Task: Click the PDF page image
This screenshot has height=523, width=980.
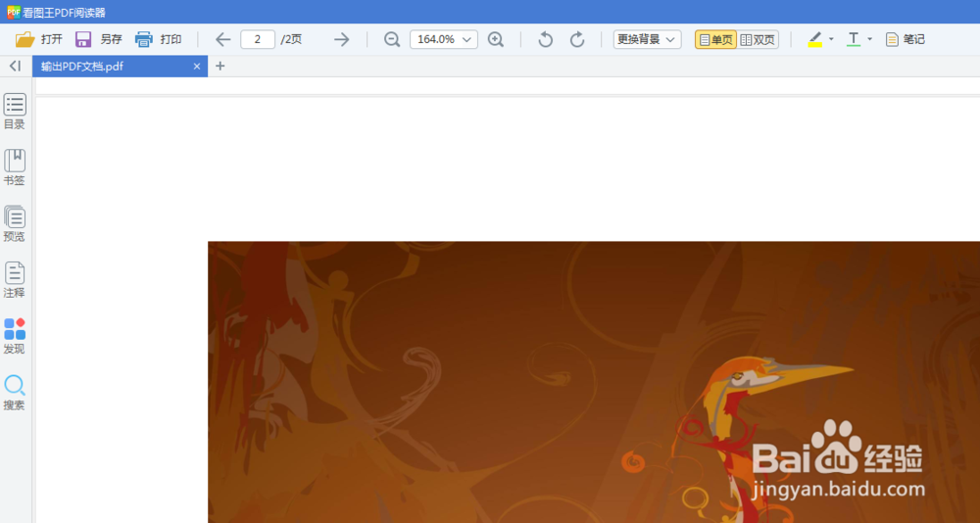Action: point(594,382)
